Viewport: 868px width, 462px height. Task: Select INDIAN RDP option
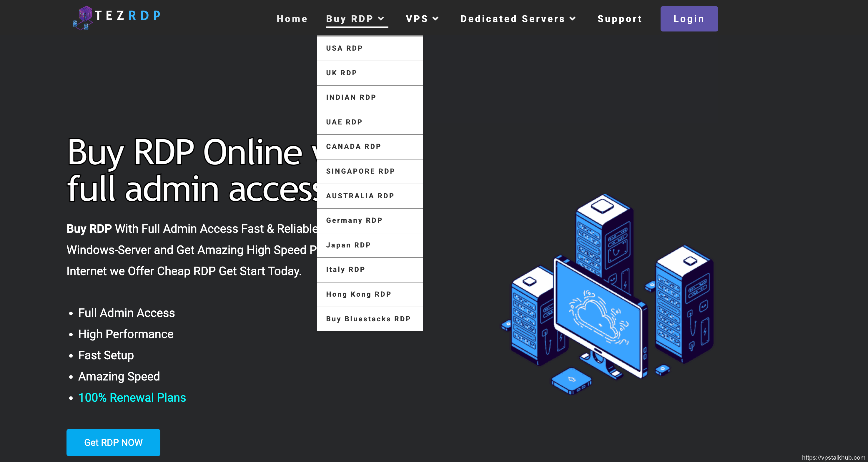[351, 97]
